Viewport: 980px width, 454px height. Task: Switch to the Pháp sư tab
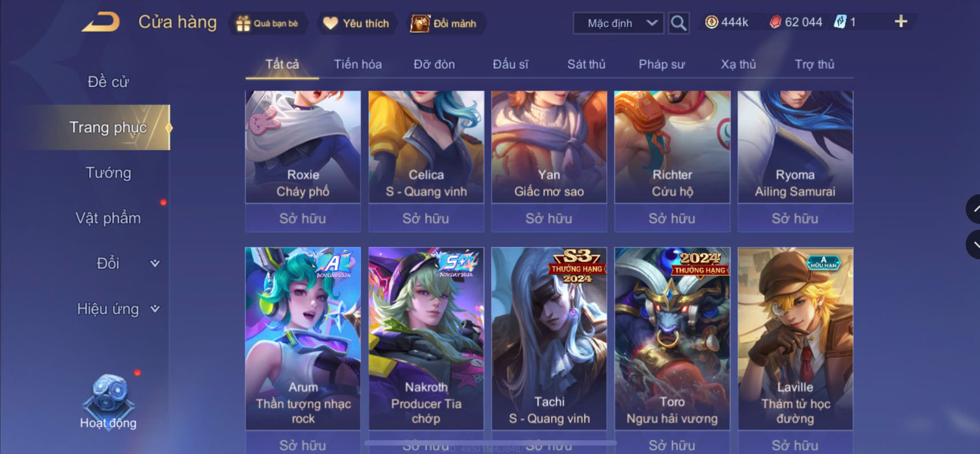[661, 65]
